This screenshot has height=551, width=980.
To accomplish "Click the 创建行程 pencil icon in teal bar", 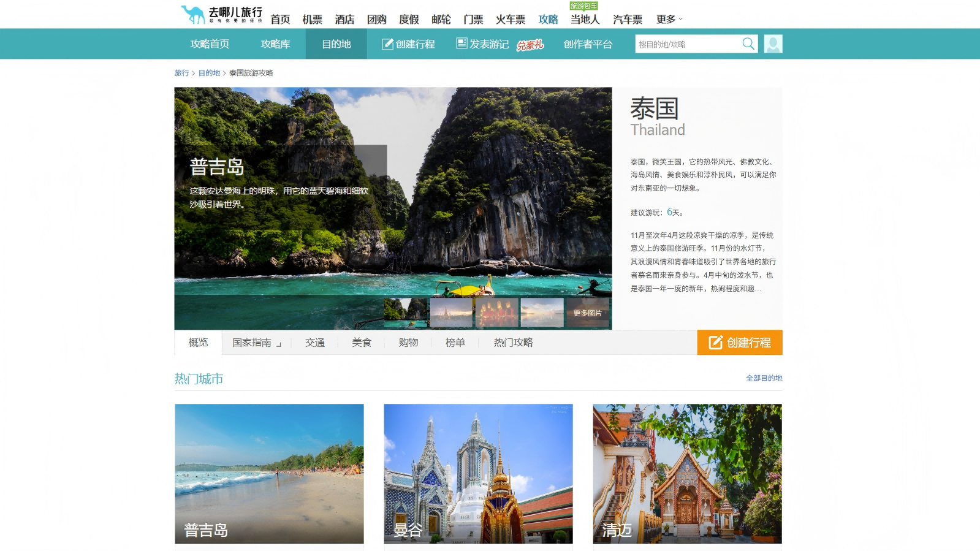I will tap(387, 44).
